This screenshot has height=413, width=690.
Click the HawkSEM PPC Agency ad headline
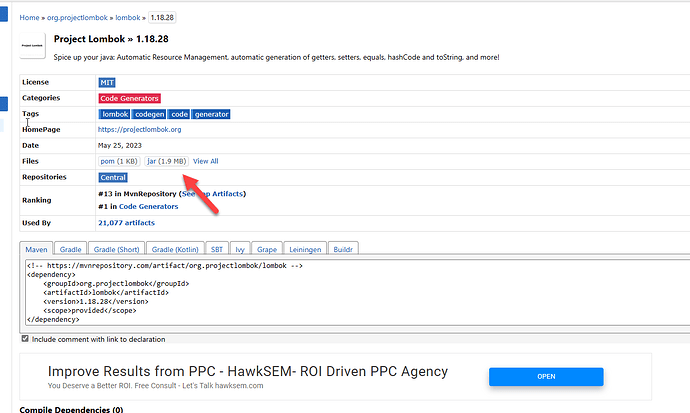248,371
